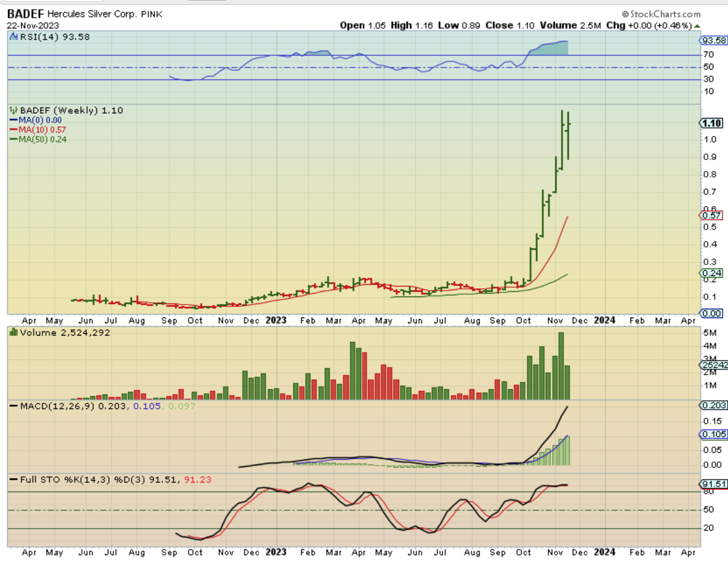
Task: Click the High 1.16 value in header
Action: point(412,26)
